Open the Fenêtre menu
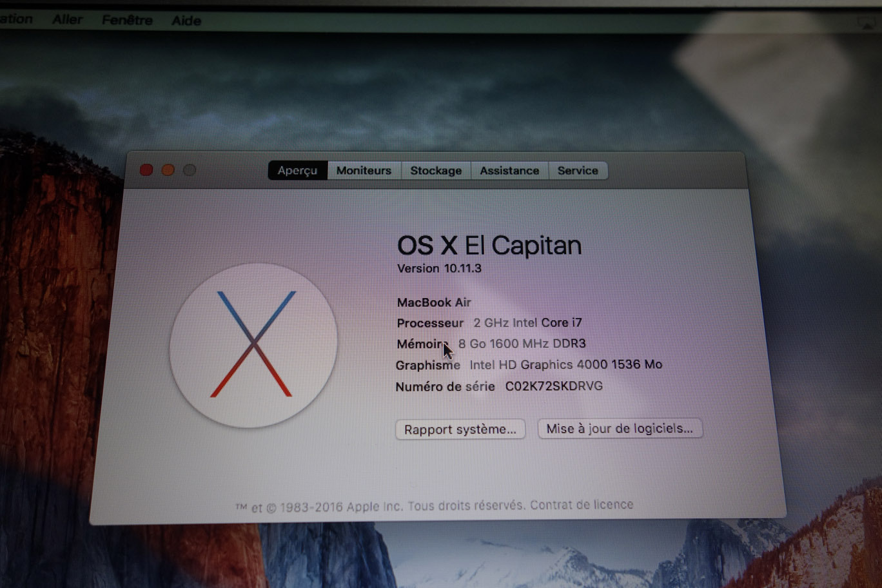The height and width of the screenshot is (588, 882). click(127, 20)
